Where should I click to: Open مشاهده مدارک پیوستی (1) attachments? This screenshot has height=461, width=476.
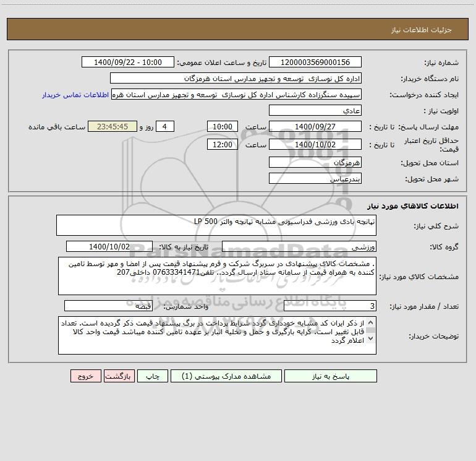click(226, 376)
